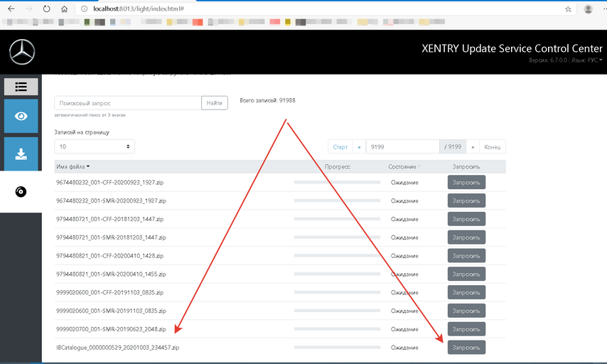Open the download sidebar icon
The image size is (607, 364).
click(21, 154)
